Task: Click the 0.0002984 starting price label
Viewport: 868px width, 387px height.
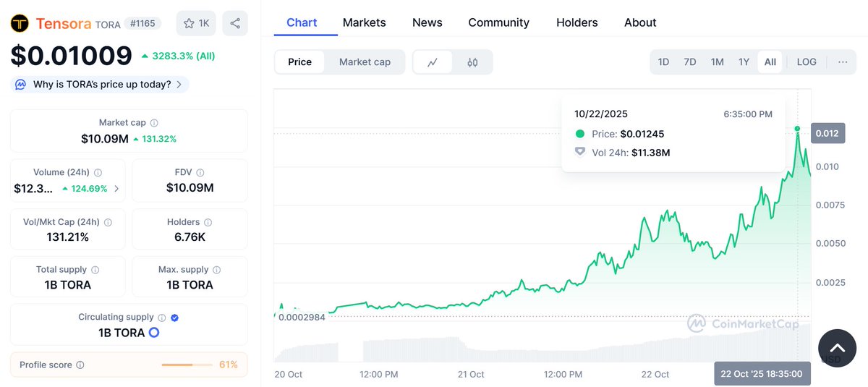Action: tap(302, 317)
